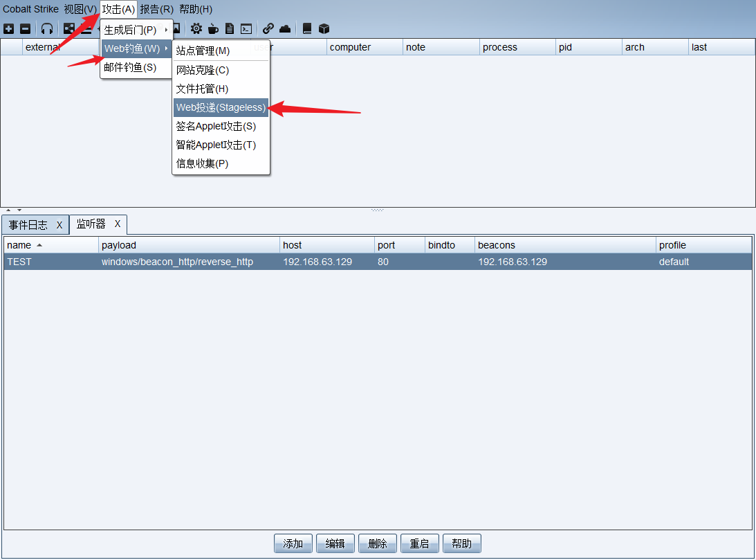
Task: Select 文件托管(H) menu item
Action: 221,89
